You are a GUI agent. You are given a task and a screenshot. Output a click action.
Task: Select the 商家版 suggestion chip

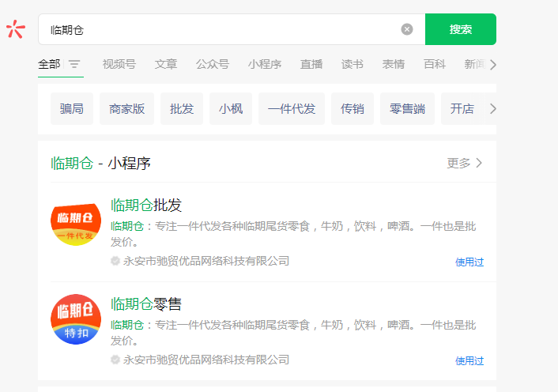tap(126, 108)
